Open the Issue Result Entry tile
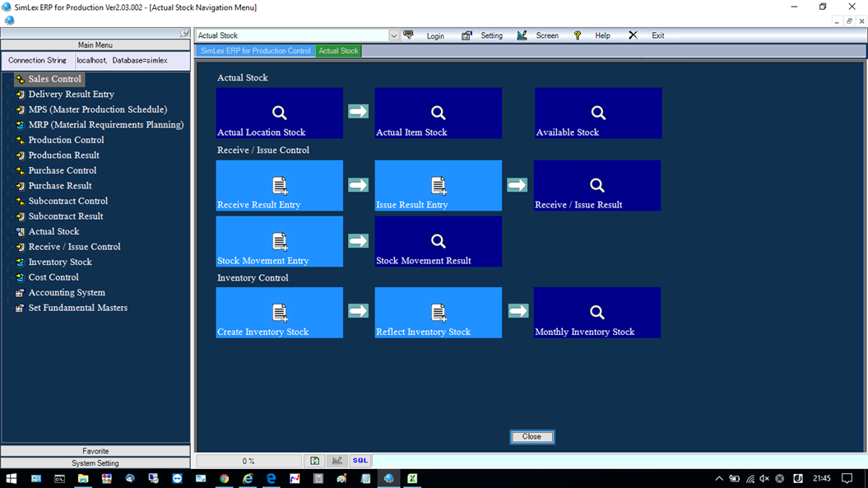This screenshot has height=488, width=868. (x=439, y=185)
